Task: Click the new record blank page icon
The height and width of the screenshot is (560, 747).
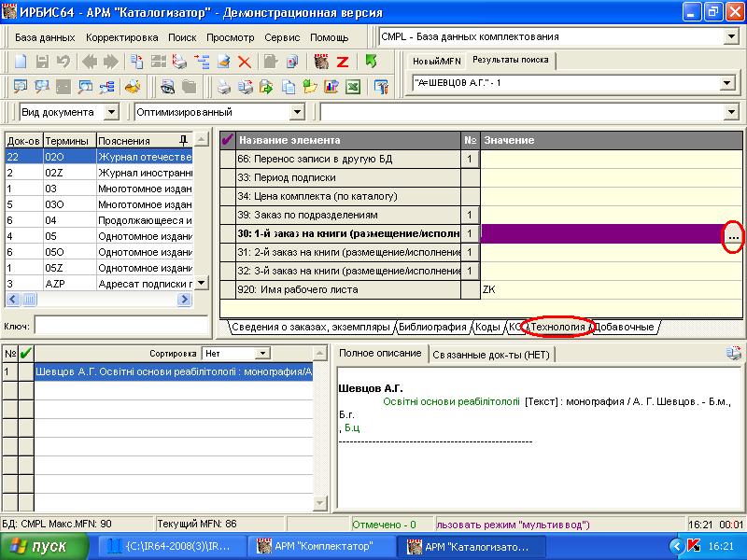Action: coord(20,63)
